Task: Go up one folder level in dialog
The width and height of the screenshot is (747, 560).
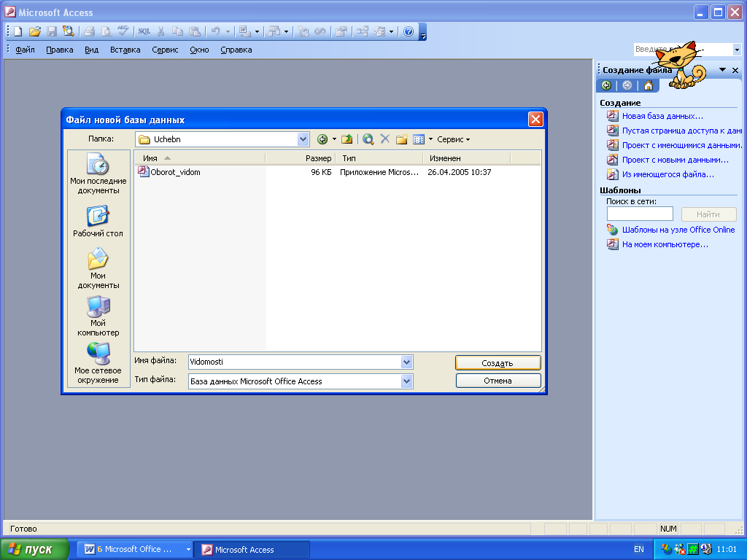Action: 347,139
